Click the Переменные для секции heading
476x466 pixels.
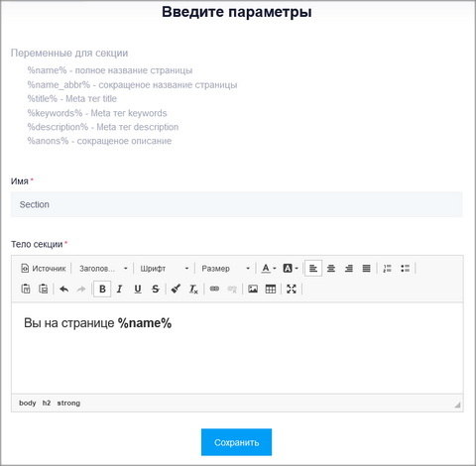pos(69,54)
